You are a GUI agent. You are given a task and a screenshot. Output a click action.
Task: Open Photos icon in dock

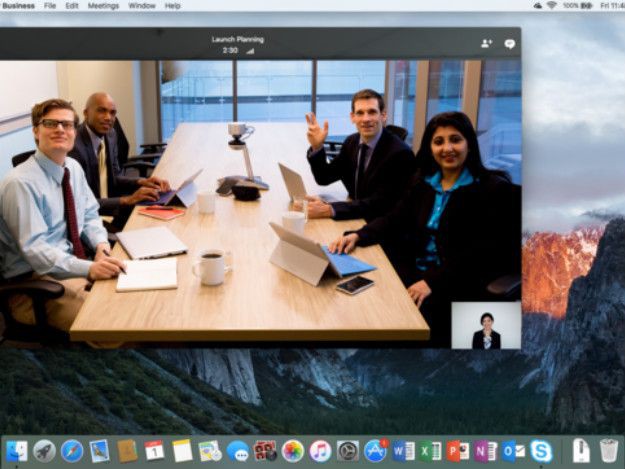tap(293, 451)
